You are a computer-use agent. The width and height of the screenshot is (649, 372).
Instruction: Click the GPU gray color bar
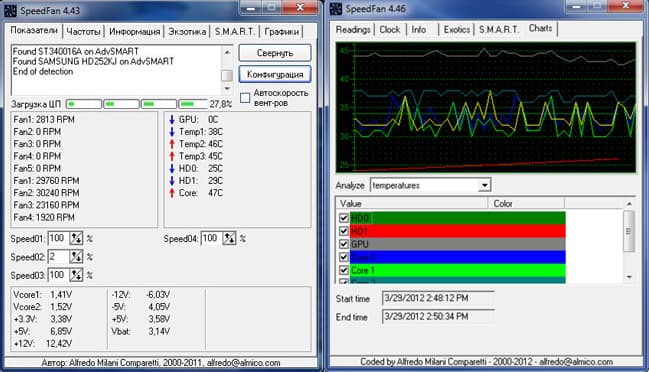pyautogui.click(x=458, y=244)
